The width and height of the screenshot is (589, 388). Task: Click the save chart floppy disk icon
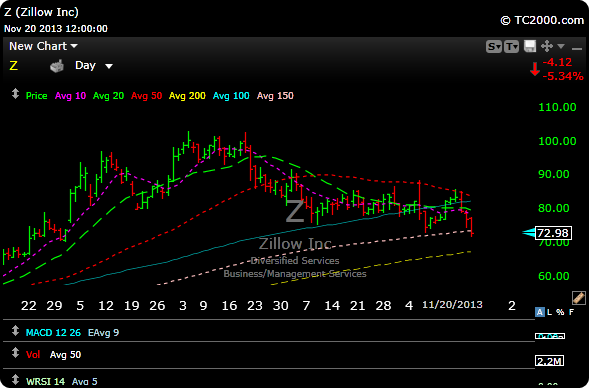(530, 46)
